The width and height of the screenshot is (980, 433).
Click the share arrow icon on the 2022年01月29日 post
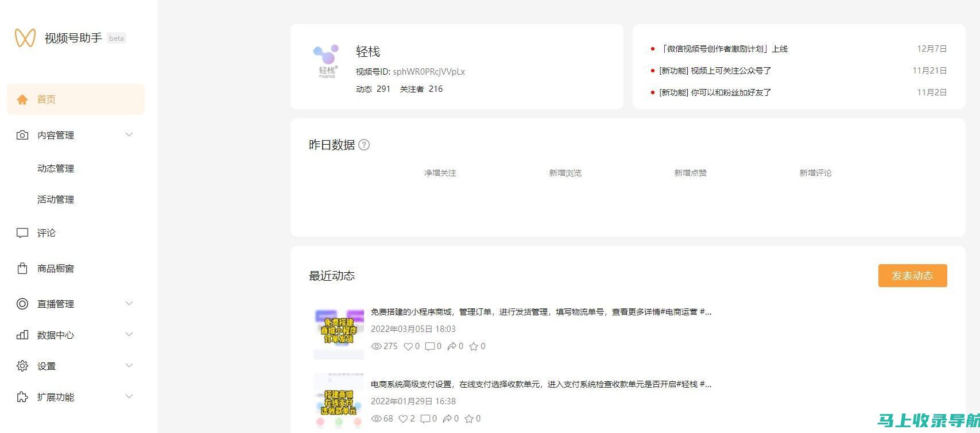pyautogui.click(x=447, y=419)
